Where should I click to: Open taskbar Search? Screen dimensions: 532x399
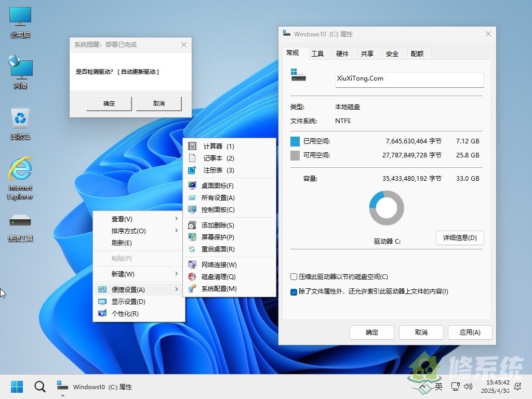click(39, 387)
